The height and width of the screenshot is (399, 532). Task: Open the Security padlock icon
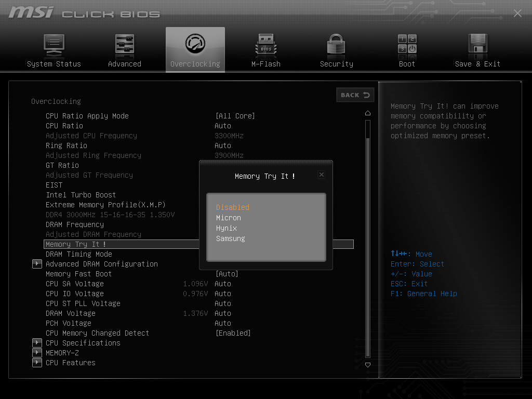click(336, 44)
